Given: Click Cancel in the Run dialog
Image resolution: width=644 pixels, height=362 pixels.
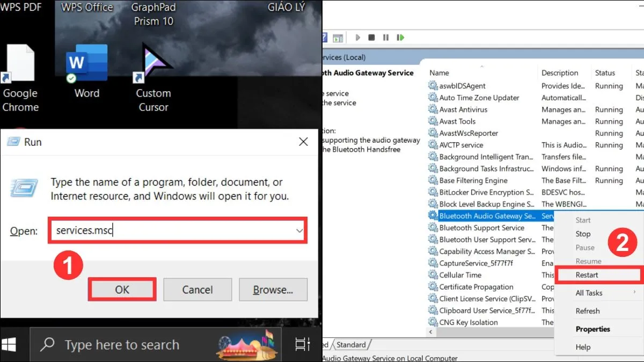Looking at the screenshot, I should pyautogui.click(x=197, y=290).
